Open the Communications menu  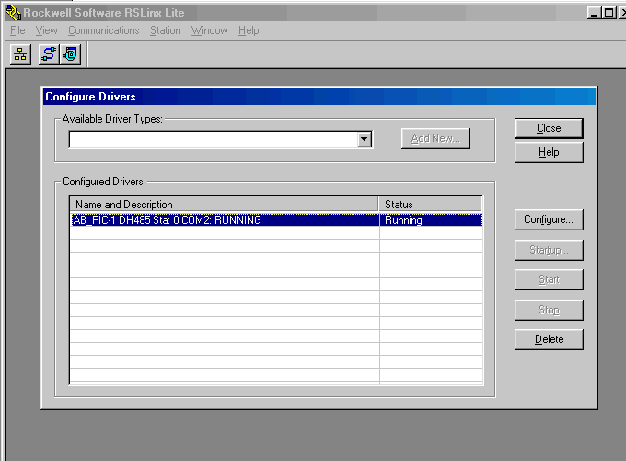tap(103, 30)
